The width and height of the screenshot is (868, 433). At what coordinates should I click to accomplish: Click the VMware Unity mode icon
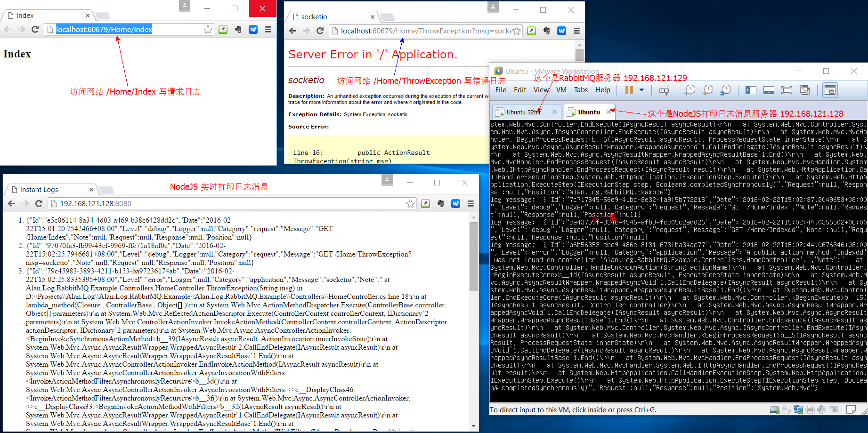point(804,90)
